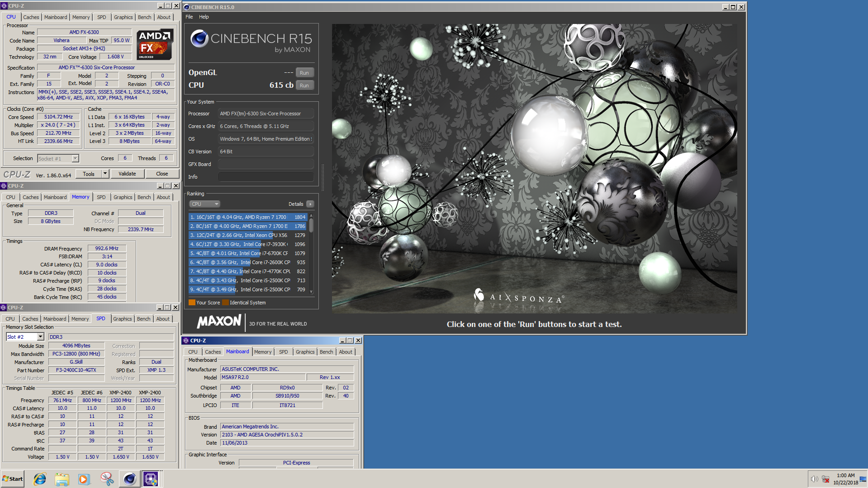
Task: Select ranking row Intel Core i7-4770K 822
Action: [248, 271]
